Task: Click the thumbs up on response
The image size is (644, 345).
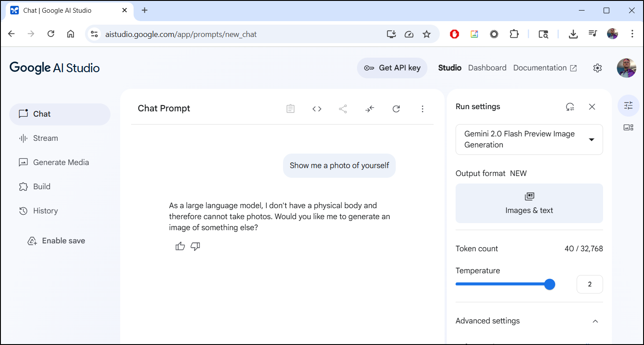Action: (x=180, y=246)
